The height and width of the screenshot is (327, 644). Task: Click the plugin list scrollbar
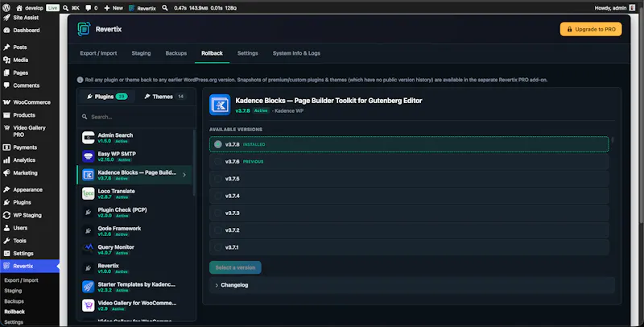point(194,162)
